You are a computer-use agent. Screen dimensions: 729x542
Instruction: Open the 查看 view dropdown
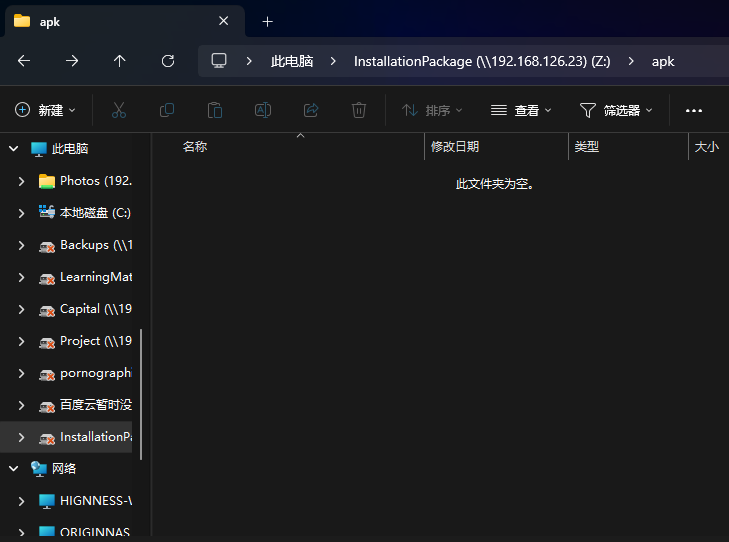click(521, 110)
